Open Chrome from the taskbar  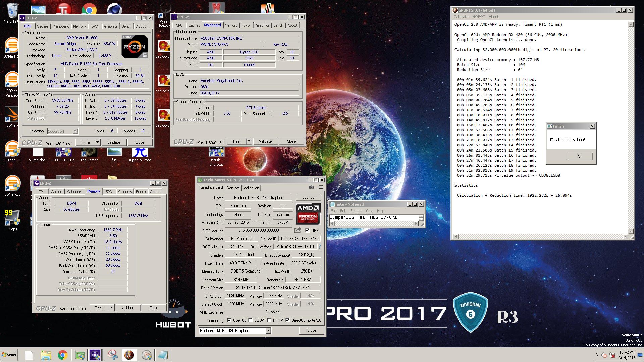(62, 355)
